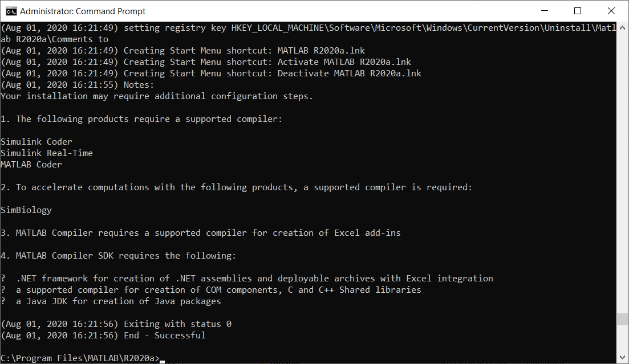Click the 'Java JDK for creation' line
This screenshot has width=629, height=364.
[114, 301]
